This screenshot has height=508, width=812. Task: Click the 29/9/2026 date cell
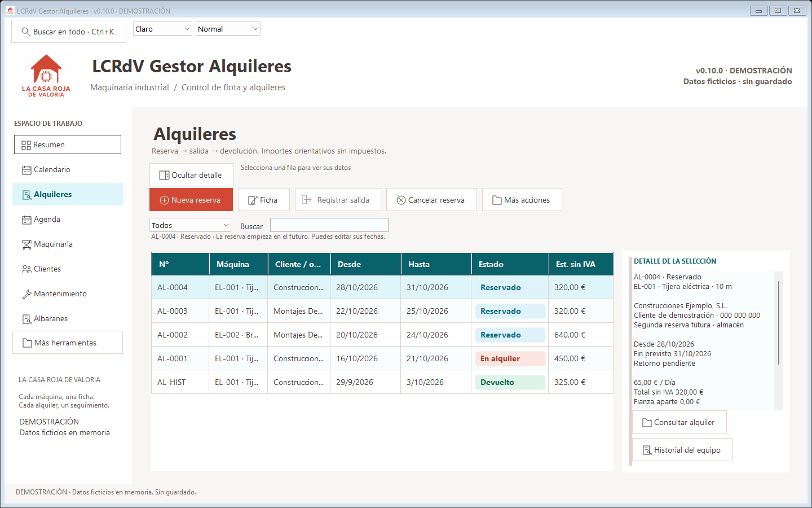365,382
